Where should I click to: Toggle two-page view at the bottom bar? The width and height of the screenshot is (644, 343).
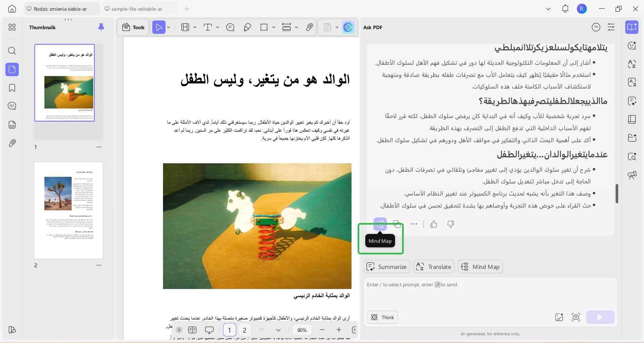pyautogui.click(x=193, y=330)
